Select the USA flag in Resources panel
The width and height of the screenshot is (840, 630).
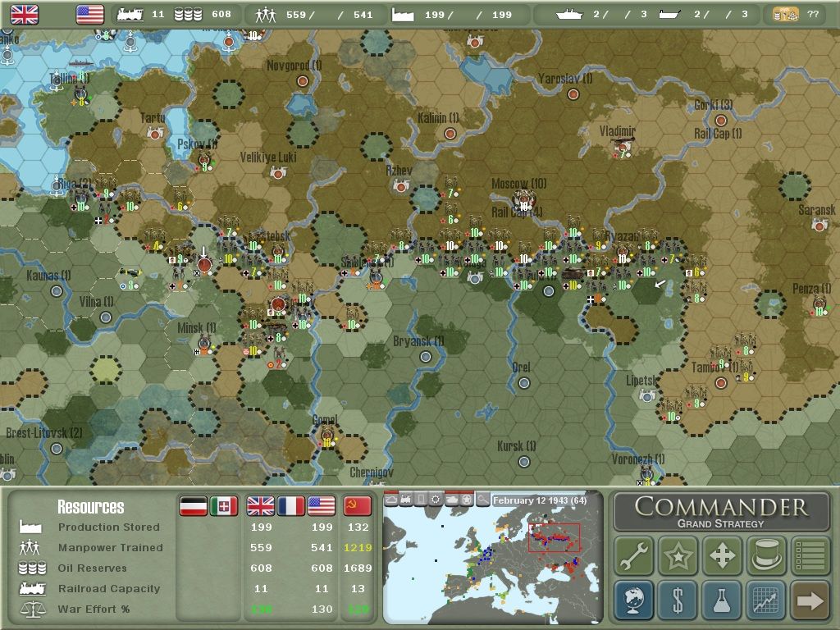pyautogui.click(x=322, y=505)
